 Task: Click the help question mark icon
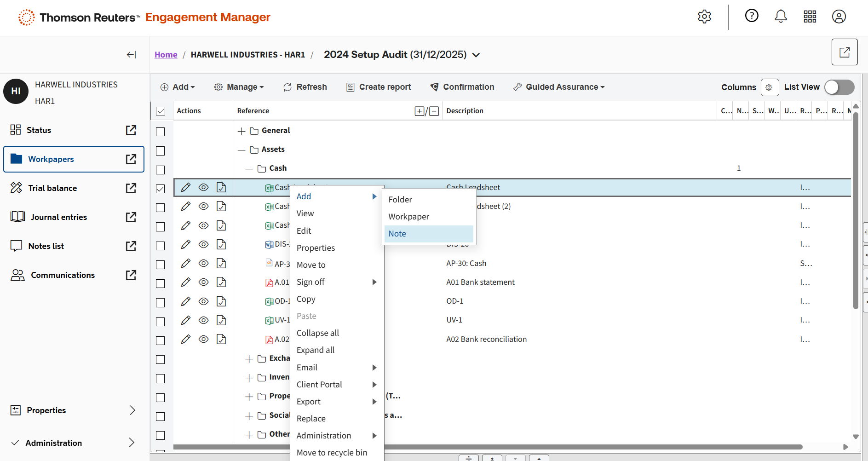(752, 16)
